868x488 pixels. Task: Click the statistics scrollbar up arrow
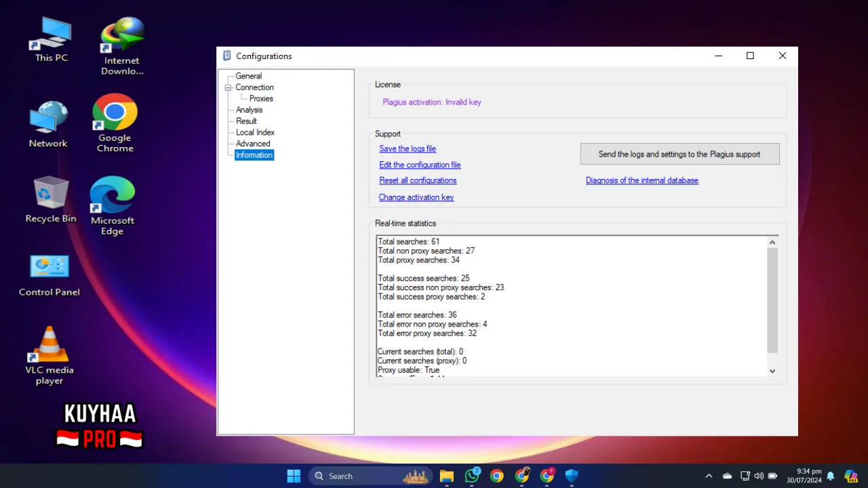tap(772, 242)
